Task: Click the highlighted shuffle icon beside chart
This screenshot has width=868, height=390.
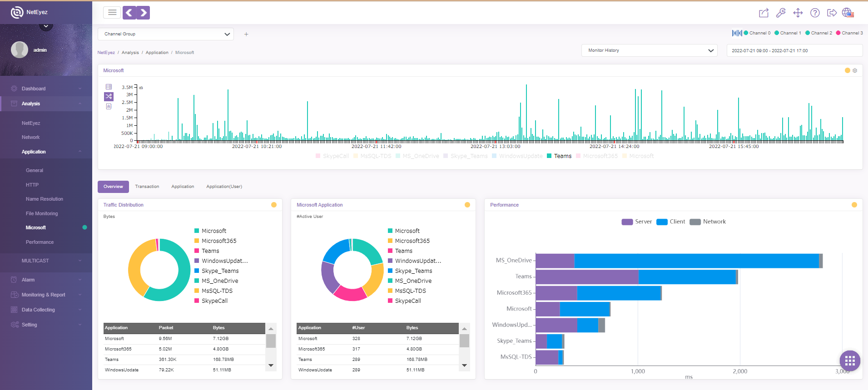Action: click(109, 96)
